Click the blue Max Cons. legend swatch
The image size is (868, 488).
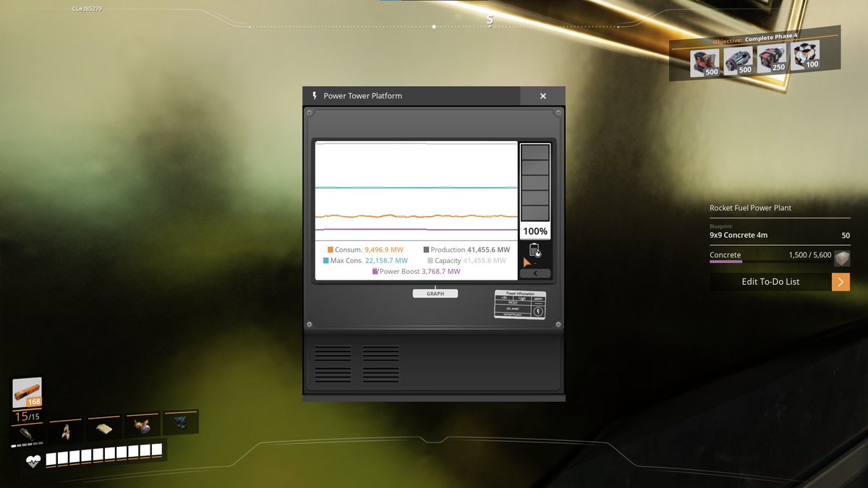point(325,260)
